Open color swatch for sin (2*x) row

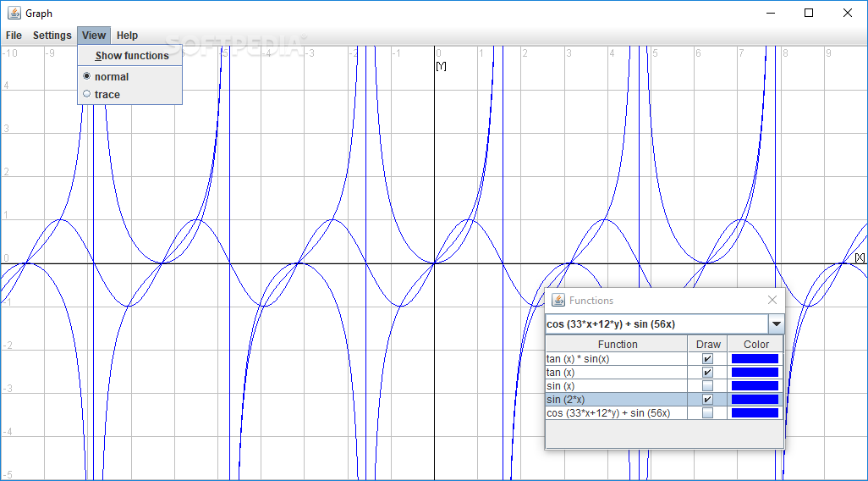(755, 400)
